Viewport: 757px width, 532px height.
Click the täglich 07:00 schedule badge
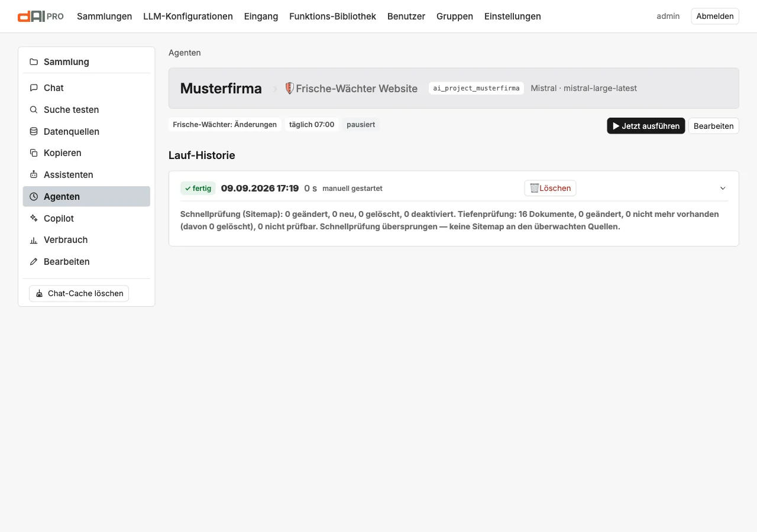pyautogui.click(x=312, y=125)
